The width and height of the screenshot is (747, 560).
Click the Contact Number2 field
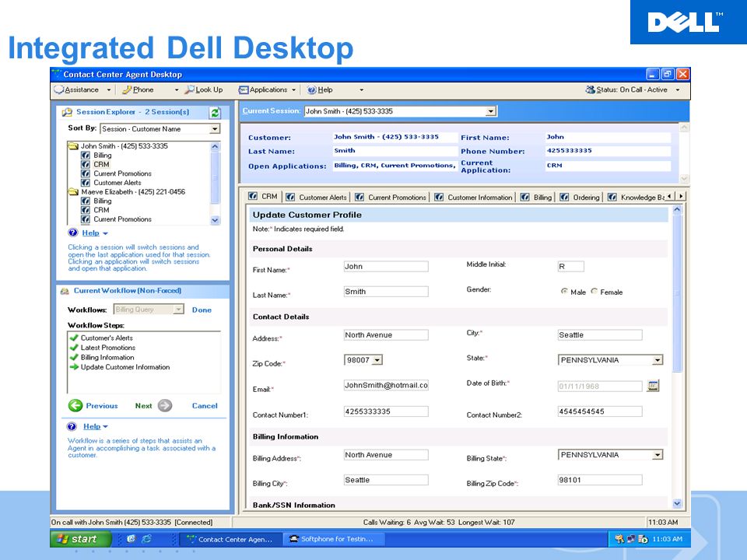pos(600,411)
